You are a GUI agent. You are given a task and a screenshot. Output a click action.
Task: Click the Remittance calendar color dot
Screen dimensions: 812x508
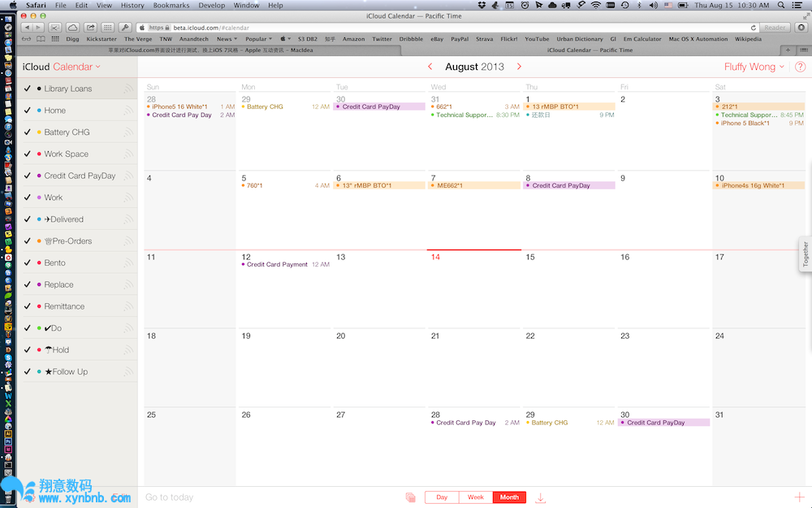click(39, 306)
